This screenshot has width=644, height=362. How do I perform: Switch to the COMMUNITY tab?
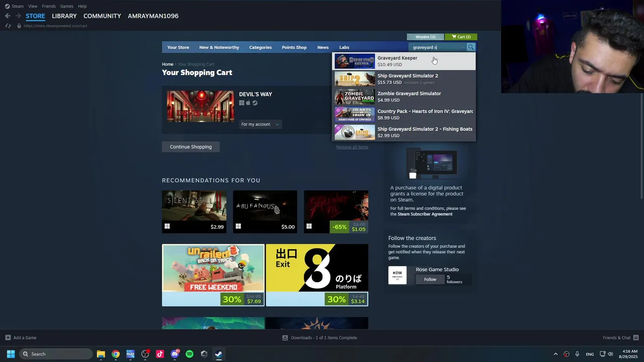click(102, 16)
